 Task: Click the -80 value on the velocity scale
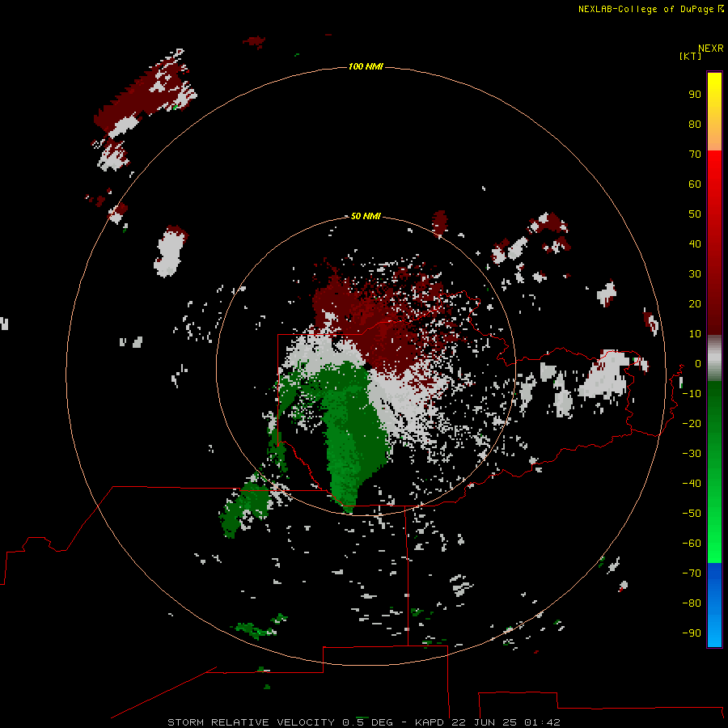point(692,603)
